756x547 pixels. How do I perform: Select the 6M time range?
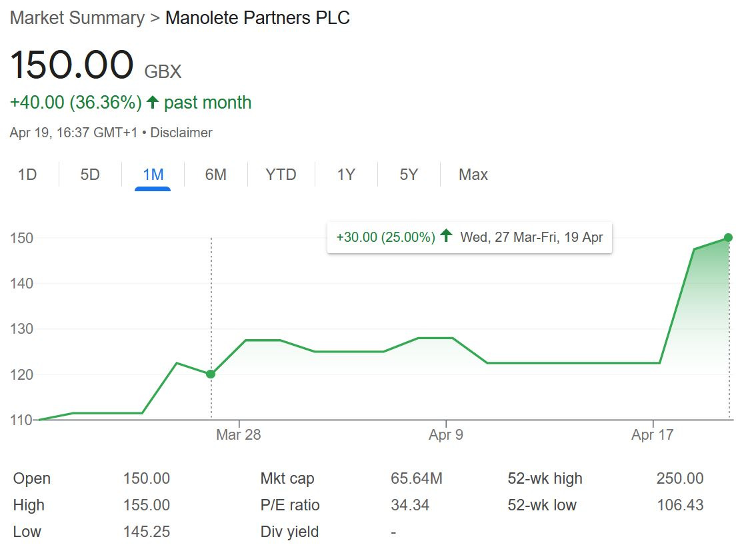[x=215, y=174]
